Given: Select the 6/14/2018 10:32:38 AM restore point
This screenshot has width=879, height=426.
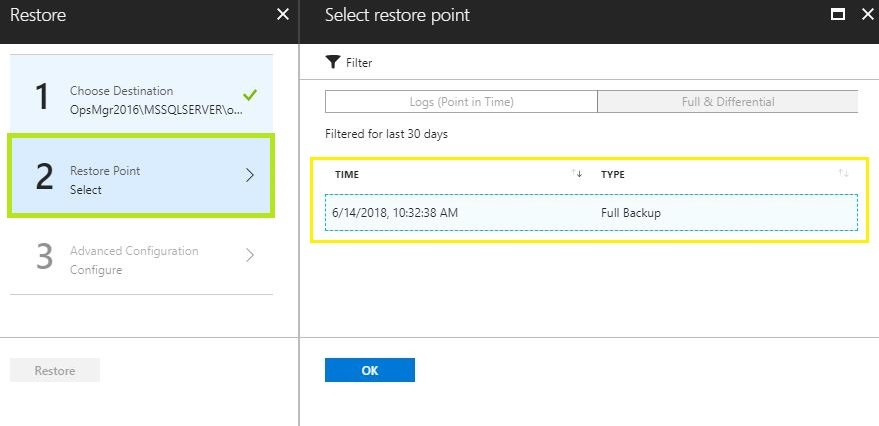Looking at the screenshot, I should click(x=591, y=212).
